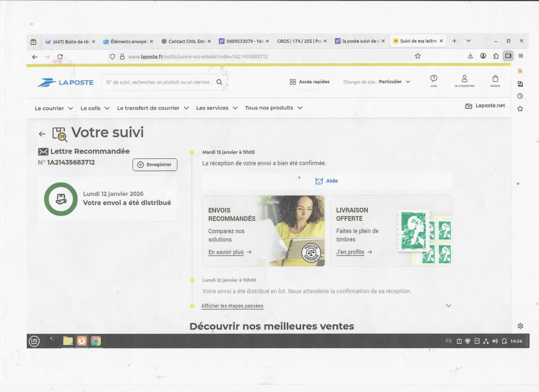Click the back arrow beside Votre suivi

(42, 134)
